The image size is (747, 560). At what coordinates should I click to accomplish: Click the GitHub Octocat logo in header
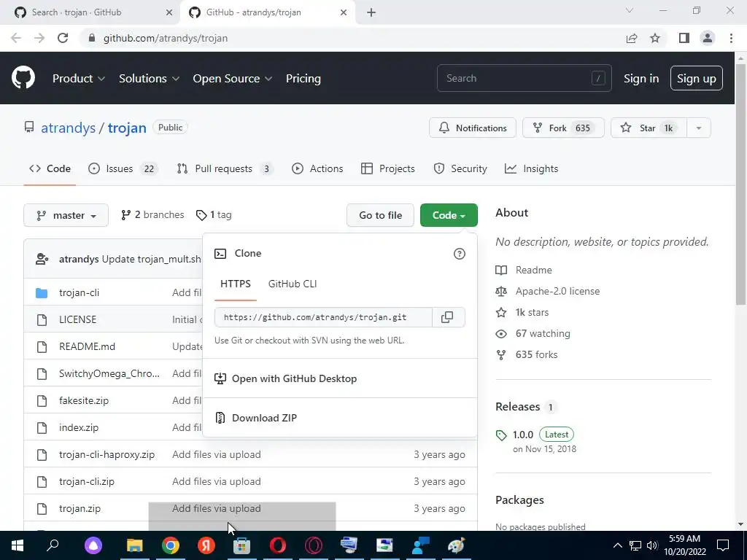[x=23, y=77]
